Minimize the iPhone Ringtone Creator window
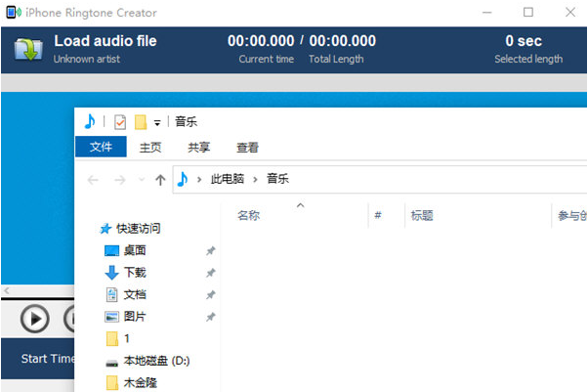The height and width of the screenshot is (392, 588). pos(487,13)
